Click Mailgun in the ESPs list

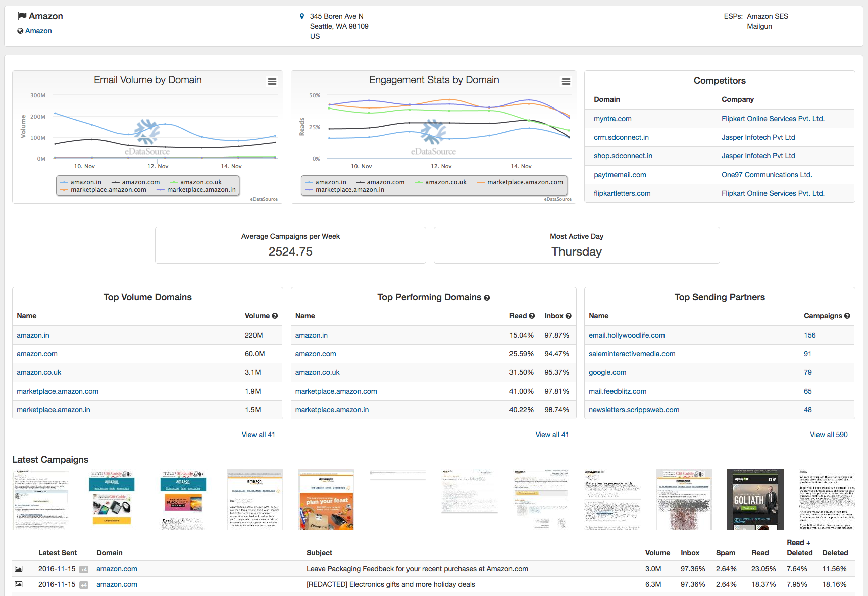coord(759,26)
